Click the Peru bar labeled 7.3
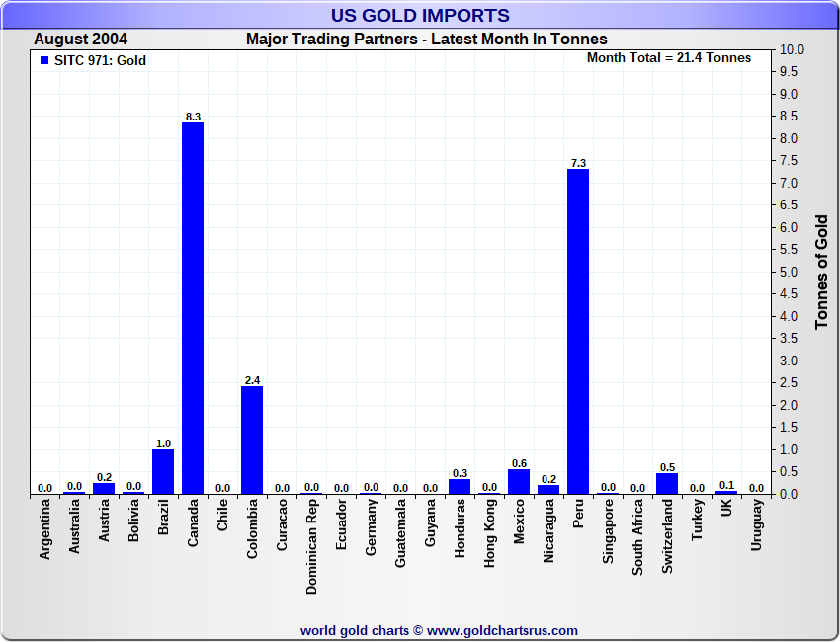 click(578, 331)
